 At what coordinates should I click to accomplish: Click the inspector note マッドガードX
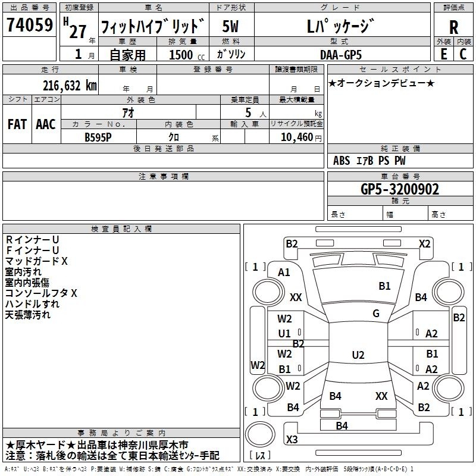click(36, 261)
